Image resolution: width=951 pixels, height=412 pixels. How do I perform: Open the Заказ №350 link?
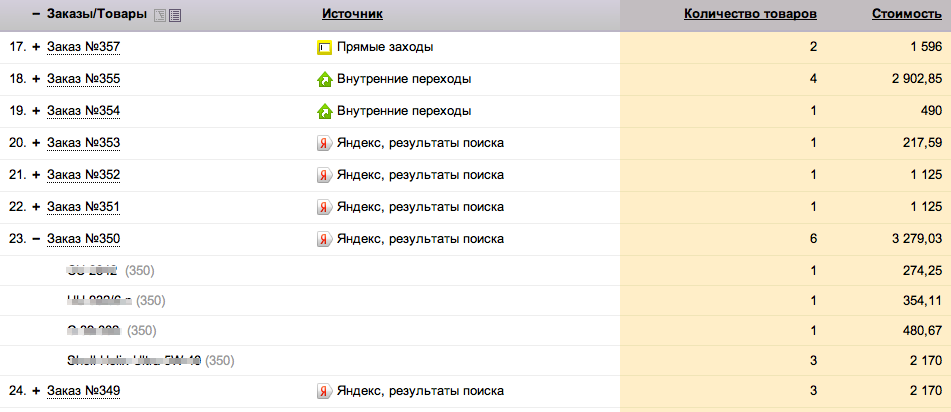pos(84,239)
